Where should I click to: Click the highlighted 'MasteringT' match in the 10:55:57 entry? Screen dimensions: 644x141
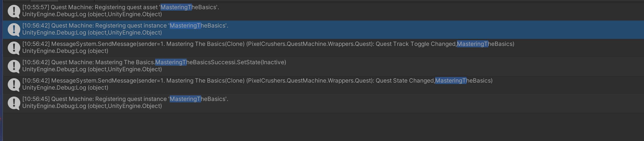[x=176, y=7]
